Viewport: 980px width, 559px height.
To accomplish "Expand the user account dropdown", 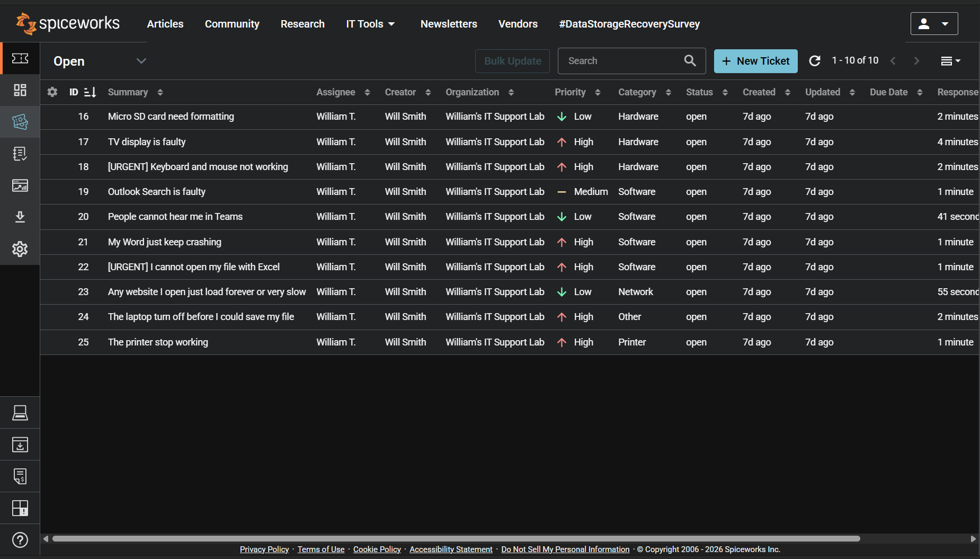I will pyautogui.click(x=934, y=24).
